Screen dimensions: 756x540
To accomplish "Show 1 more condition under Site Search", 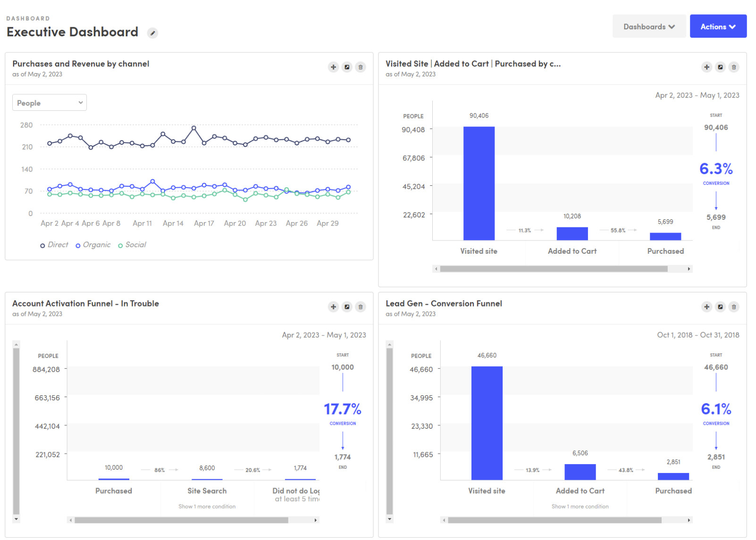I will [x=207, y=507].
